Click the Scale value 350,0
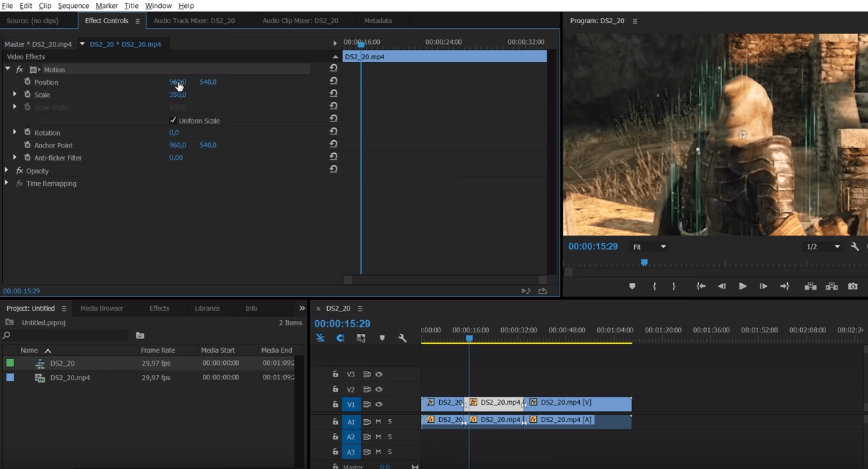Viewport: 868px width, 469px height. click(x=178, y=95)
